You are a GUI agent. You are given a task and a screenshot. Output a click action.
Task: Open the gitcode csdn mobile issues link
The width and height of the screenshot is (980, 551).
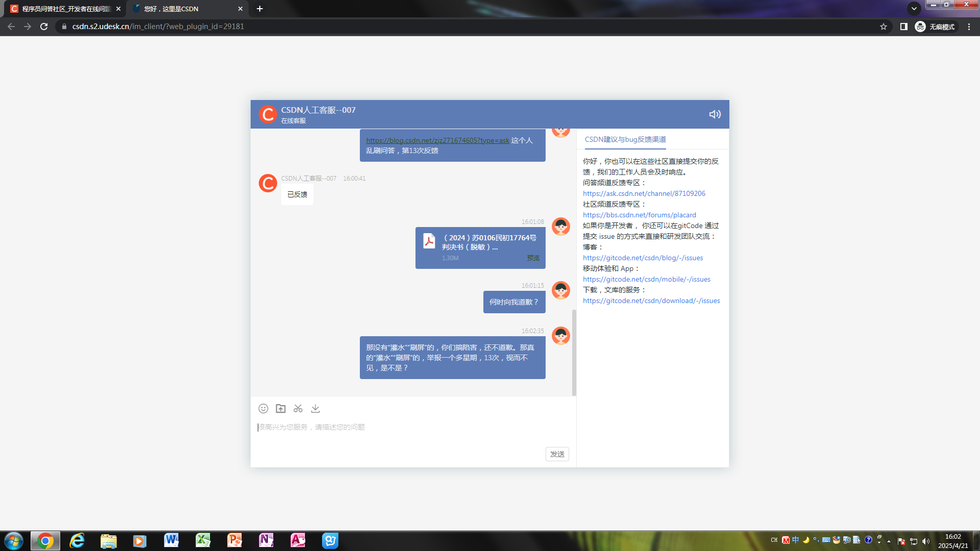tap(647, 279)
